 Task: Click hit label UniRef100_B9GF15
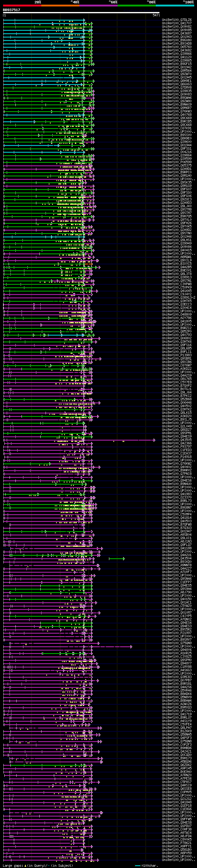pos(177,64)
